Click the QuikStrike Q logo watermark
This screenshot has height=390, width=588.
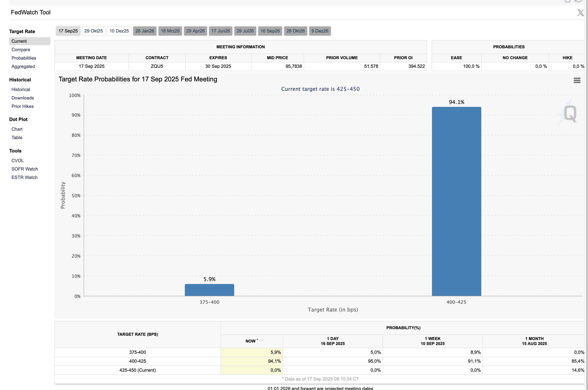tap(570, 113)
